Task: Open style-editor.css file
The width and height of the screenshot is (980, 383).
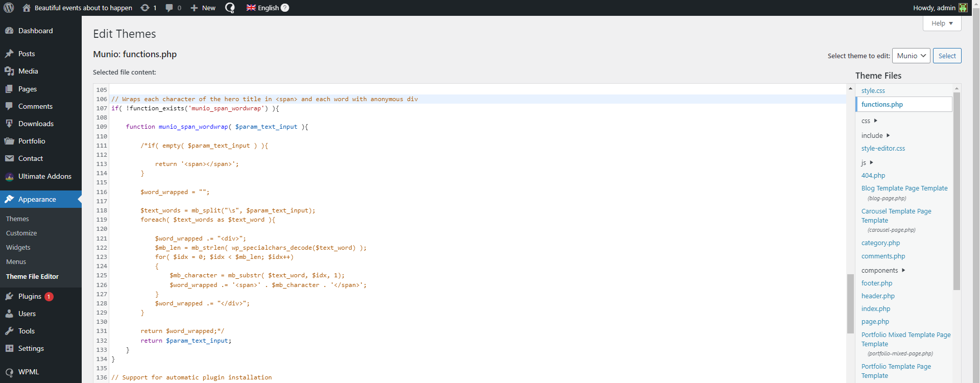Action: [883, 148]
